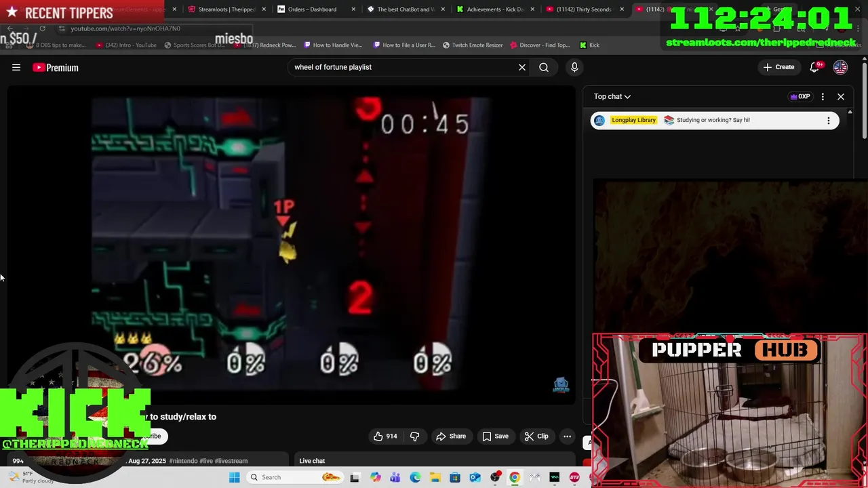Open How to File a User R... bookmark
Viewport: 868px width, 488px height.
coord(403,45)
